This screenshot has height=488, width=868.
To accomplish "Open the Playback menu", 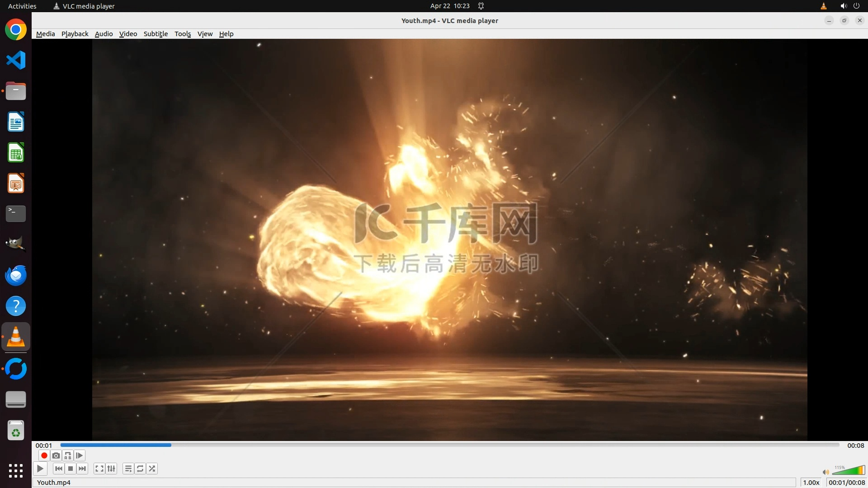I will pyautogui.click(x=75, y=34).
